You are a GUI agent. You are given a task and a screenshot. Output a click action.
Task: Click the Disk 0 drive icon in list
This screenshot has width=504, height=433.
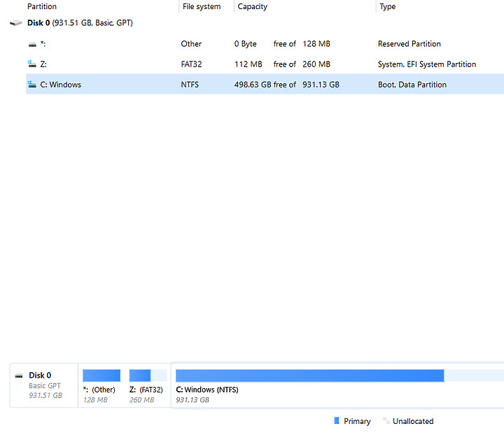[15, 23]
